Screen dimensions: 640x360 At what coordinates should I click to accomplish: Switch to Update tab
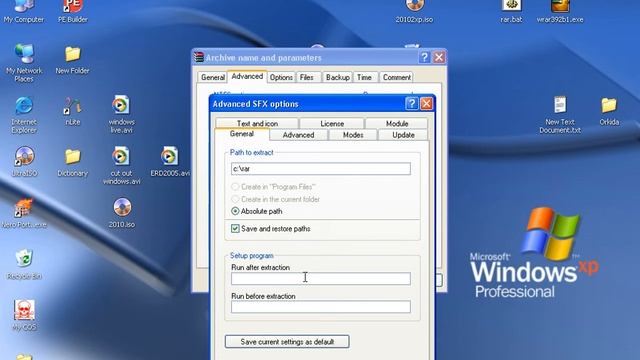[x=403, y=135]
